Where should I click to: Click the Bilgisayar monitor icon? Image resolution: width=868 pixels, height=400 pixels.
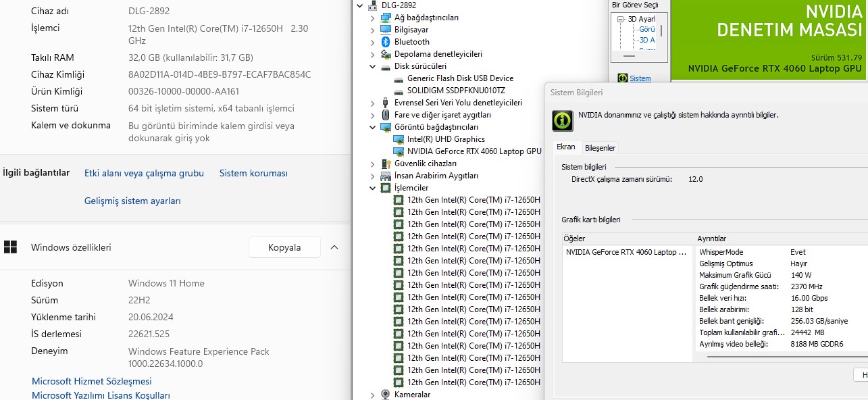tap(386, 30)
